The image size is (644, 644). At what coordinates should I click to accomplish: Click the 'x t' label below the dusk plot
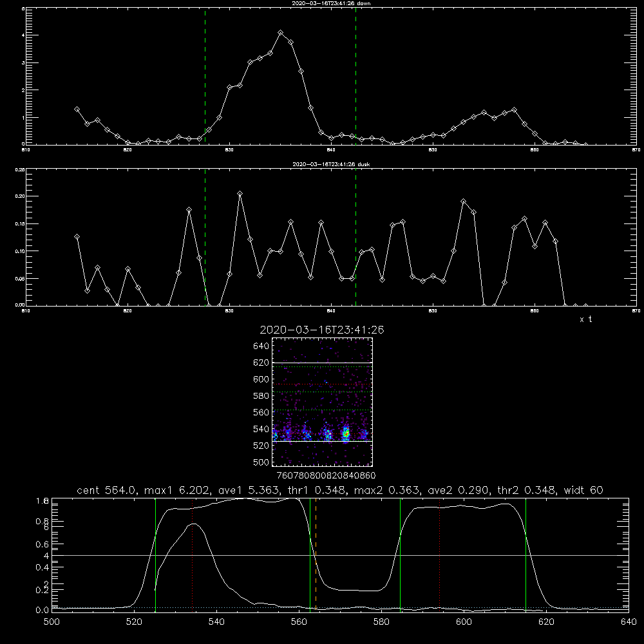point(585,319)
